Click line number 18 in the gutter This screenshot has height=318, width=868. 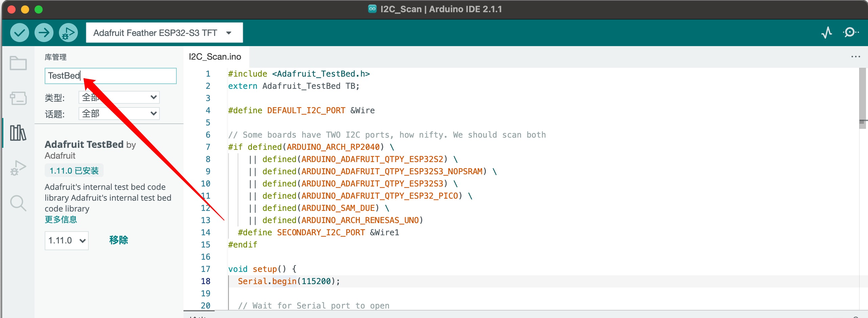[205, 281]
